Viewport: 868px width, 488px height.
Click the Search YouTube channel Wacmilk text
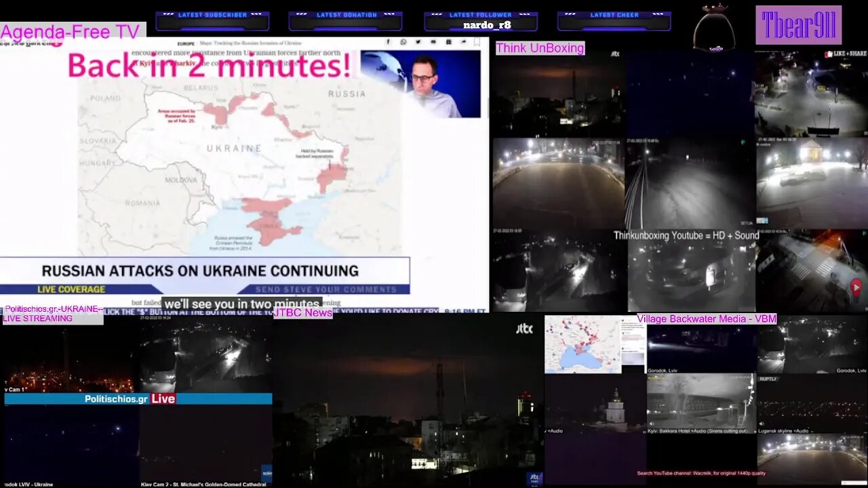701,474
